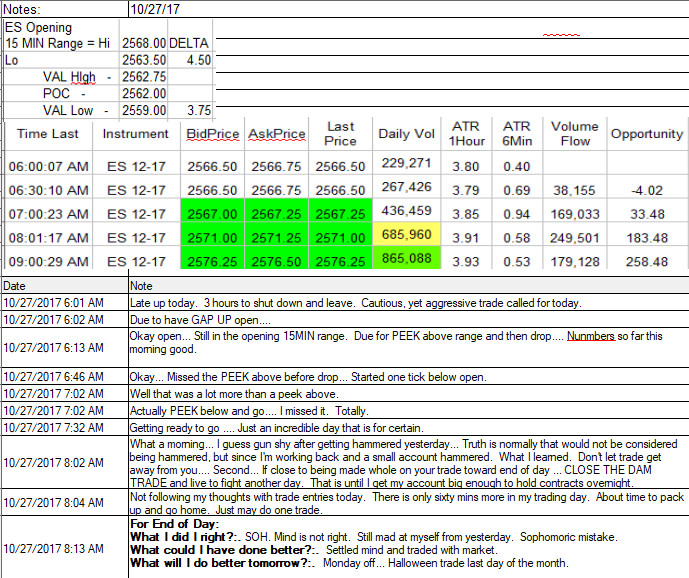Click the 'What will I do better tomorrow?' line
689x578 pixels.
[349, 563]
